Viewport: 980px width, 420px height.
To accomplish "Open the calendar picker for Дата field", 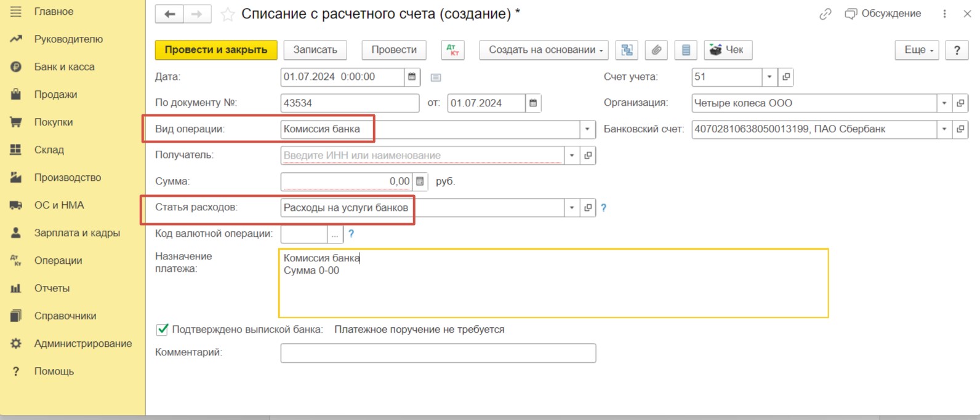I will click(x=412, y=77).
